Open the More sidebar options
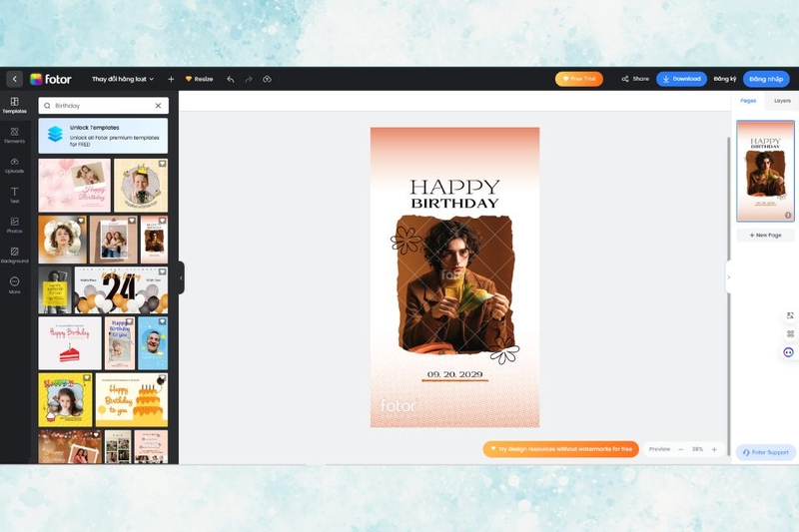The image size is (799, 532). coord(14,285)
